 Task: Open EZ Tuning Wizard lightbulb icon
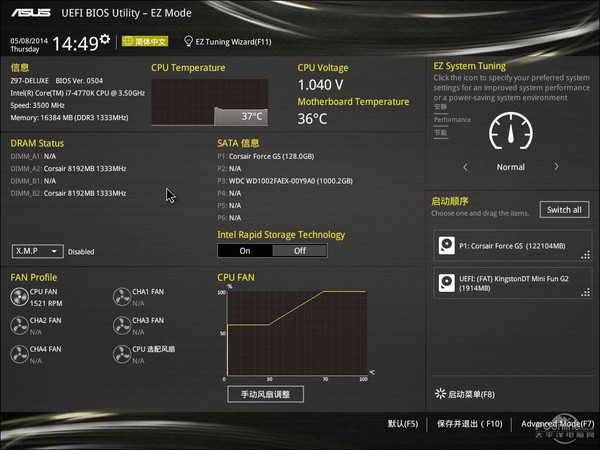[187, 42]
